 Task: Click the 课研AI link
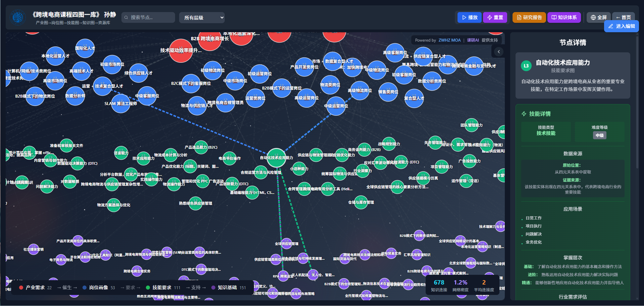(x=473, y=40)
